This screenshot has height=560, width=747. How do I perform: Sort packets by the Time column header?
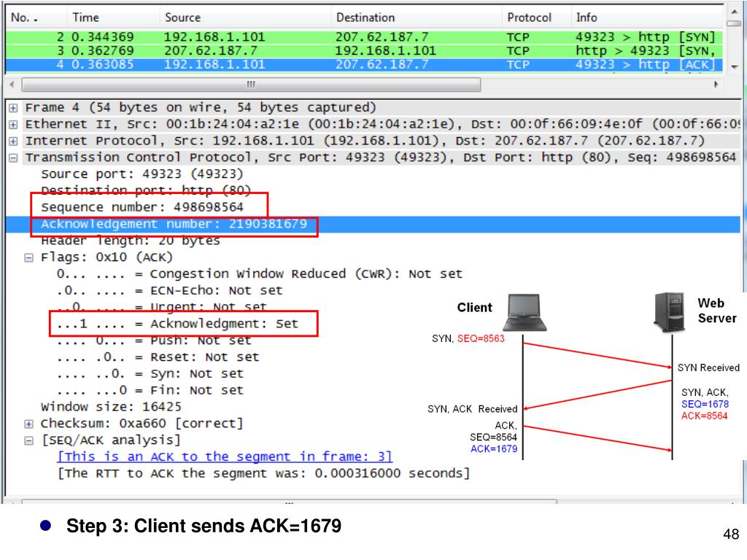pyautogui.click(x=113, y=17)
